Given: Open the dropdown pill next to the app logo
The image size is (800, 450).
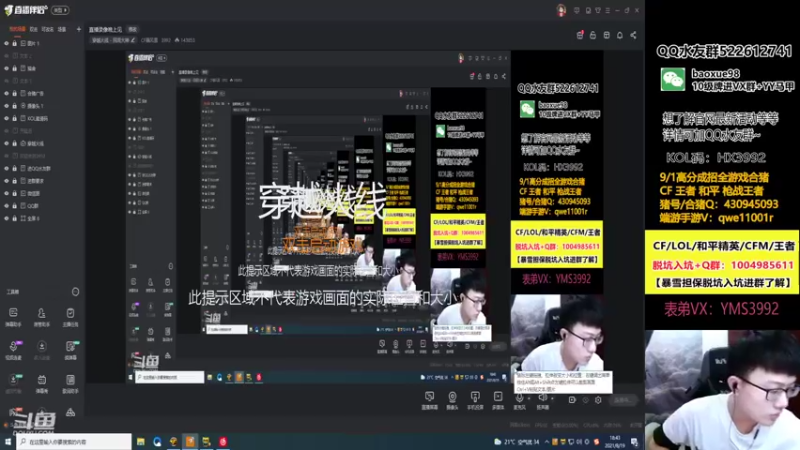Looking at the screenshot, I should (60, 10).
